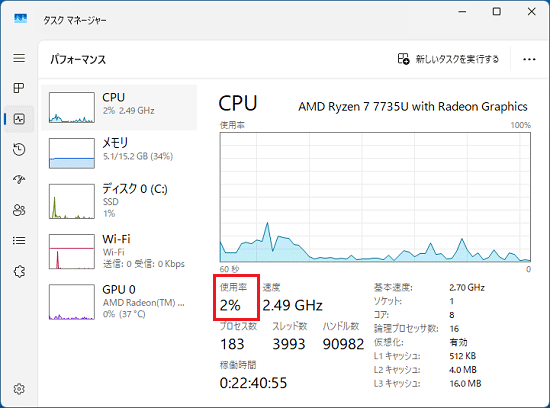Click the GPU mini graph thumbnail
The height and width of the screenshot is (408, 550).
[72, 302]
